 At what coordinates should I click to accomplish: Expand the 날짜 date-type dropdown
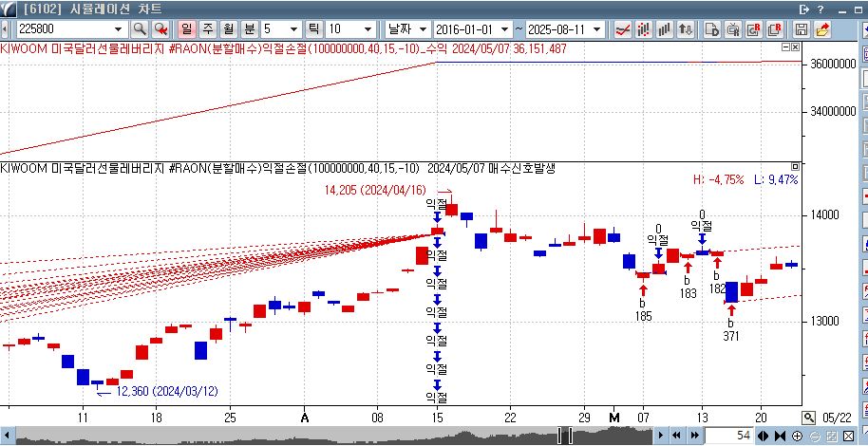click(x=422, y=29)
